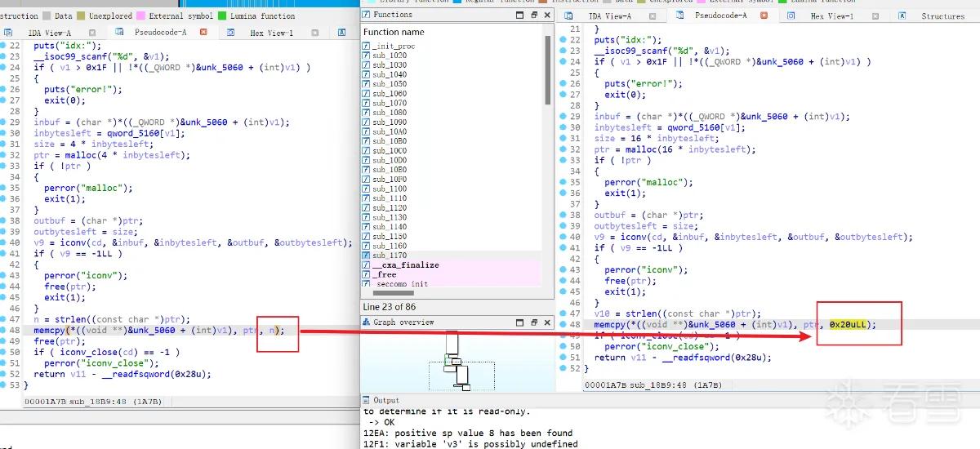The image size is (980, 449).
Task: Toggle breakpoint dot on line 48 right pane
Action: (562, 324)
